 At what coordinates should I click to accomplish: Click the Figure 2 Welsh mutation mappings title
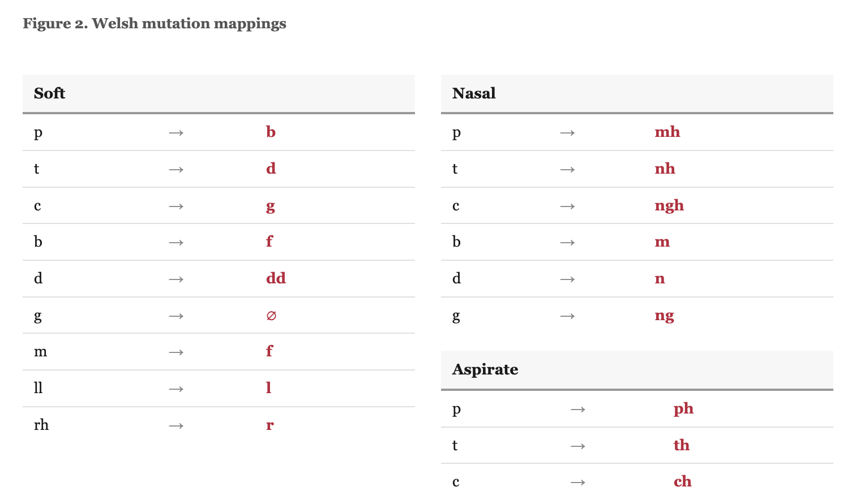point(155,24)
